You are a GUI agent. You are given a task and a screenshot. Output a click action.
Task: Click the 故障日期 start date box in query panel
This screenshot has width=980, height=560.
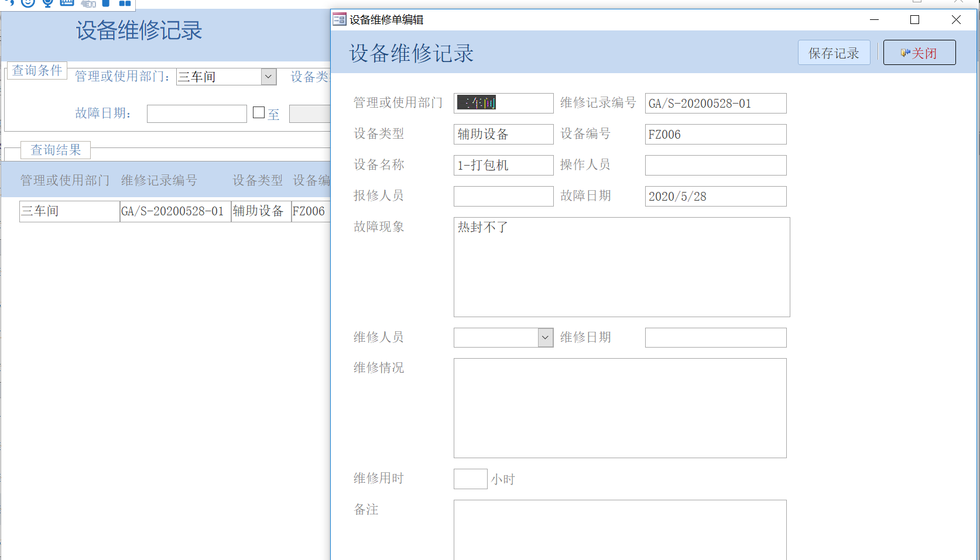pyautogui.click(x=197, y=114)
